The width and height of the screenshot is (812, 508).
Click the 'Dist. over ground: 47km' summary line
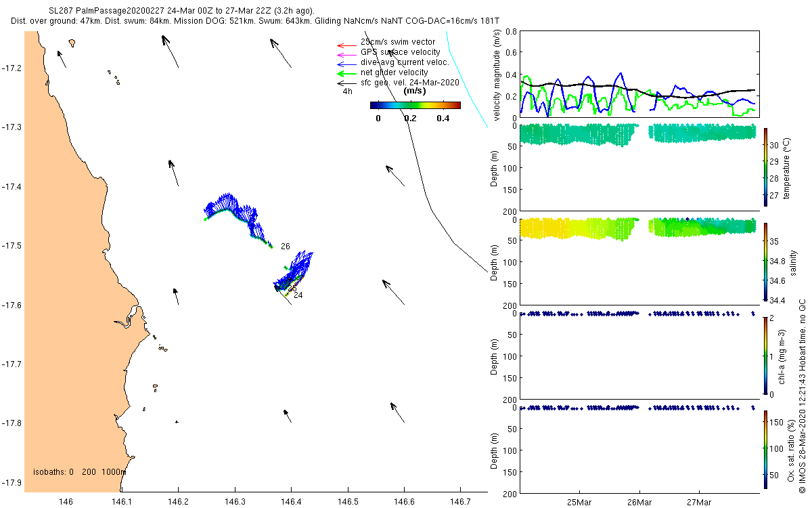pos(256,22)
